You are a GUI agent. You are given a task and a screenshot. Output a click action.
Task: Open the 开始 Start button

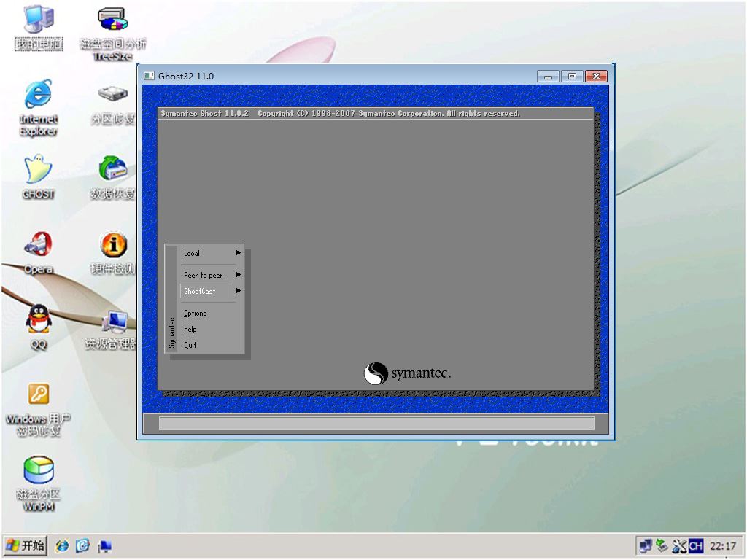(26, 545)
